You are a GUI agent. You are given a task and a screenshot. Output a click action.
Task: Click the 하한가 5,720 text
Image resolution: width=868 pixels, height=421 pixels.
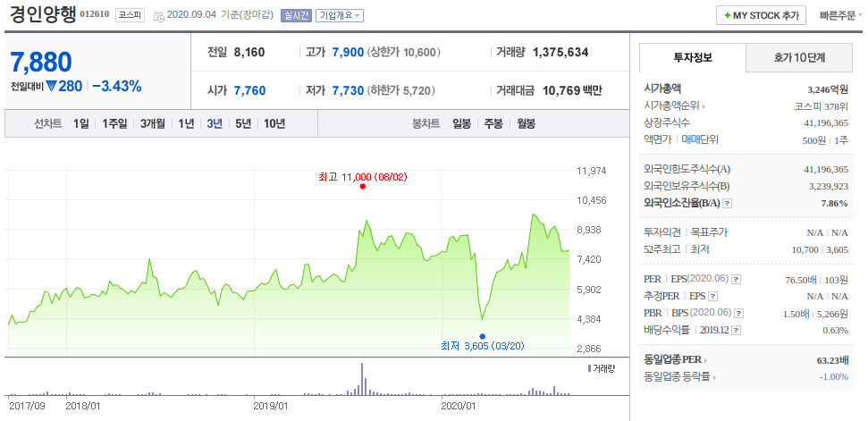400,91
